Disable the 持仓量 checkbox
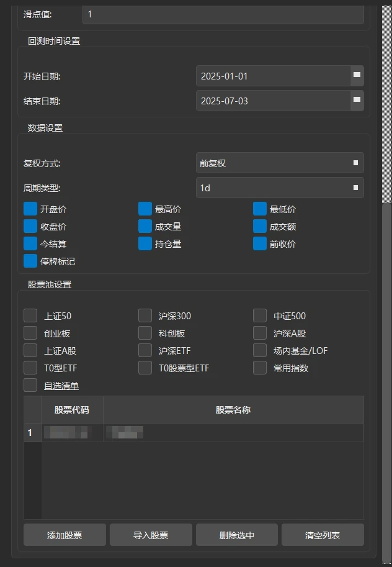The height and width of the screenshot is (567, 392). (x=145, y=243)
